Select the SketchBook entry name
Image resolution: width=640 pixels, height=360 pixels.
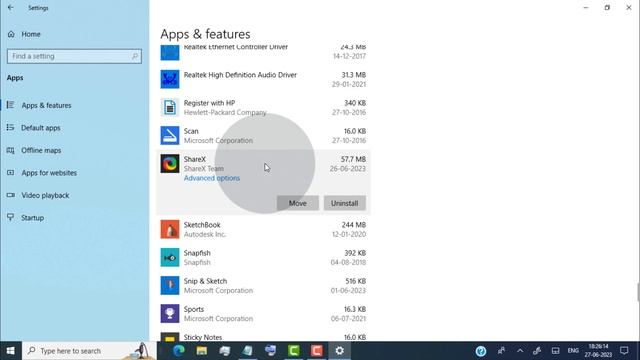tap(202, 225)
